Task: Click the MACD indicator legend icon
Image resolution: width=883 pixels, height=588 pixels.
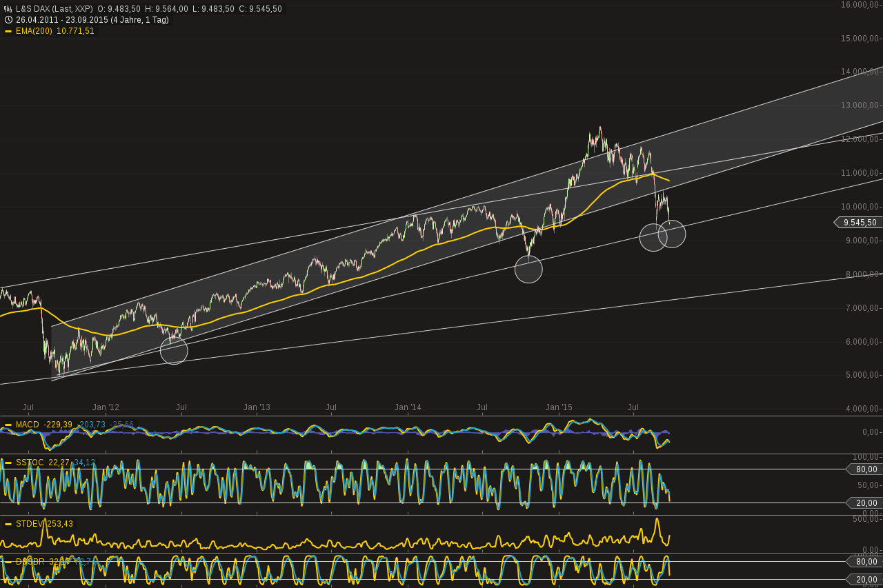Action: click(9, 424)
